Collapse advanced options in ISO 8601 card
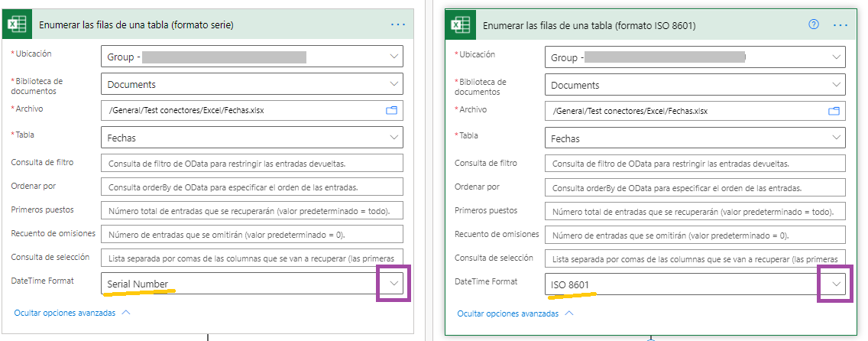Screen dimensions: 868x341 [515, 313]
